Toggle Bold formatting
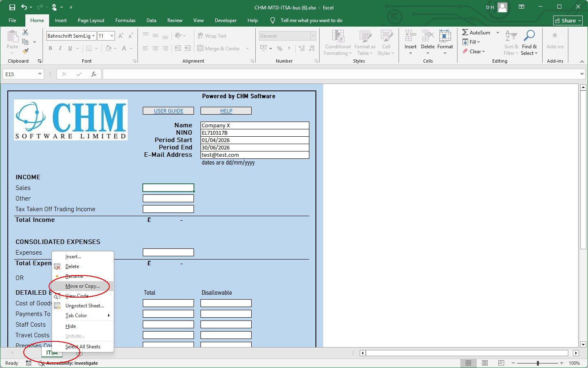 pos(50,48)
